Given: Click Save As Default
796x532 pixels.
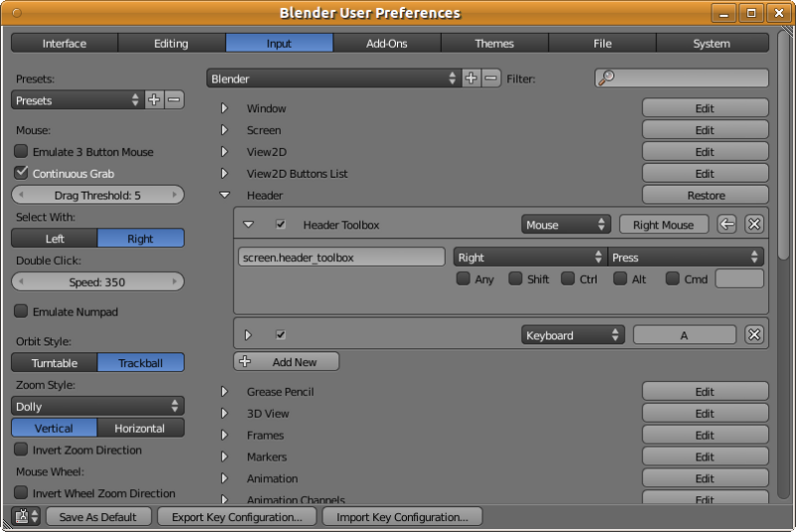Looking at the screenshot, I should 99,517.
